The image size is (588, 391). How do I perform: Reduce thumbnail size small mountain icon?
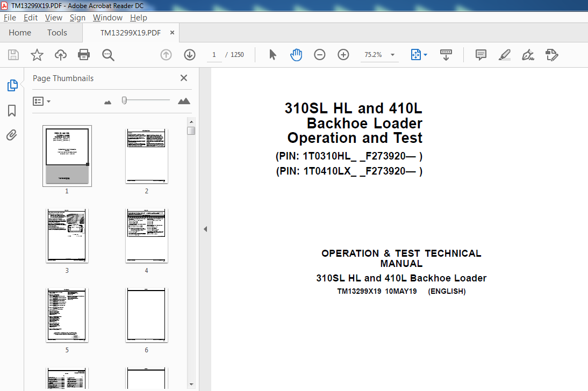click(x=107, y=102)
